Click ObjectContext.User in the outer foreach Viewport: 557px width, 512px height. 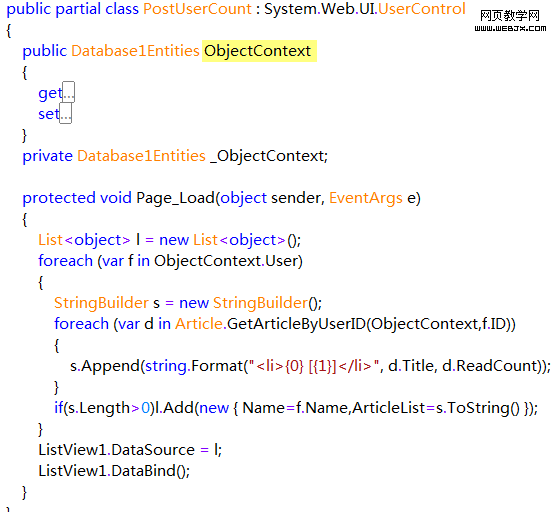(x=226, y=261)
